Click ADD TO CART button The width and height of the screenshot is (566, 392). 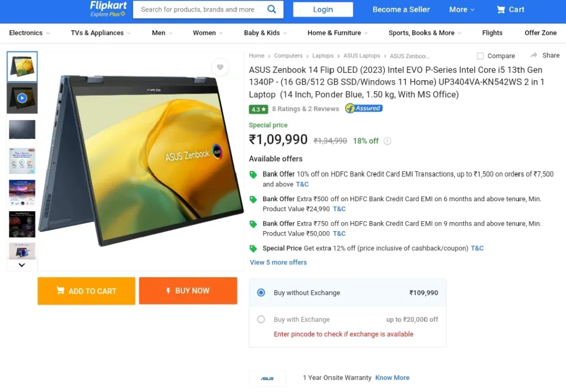click(x=86, y=291)
